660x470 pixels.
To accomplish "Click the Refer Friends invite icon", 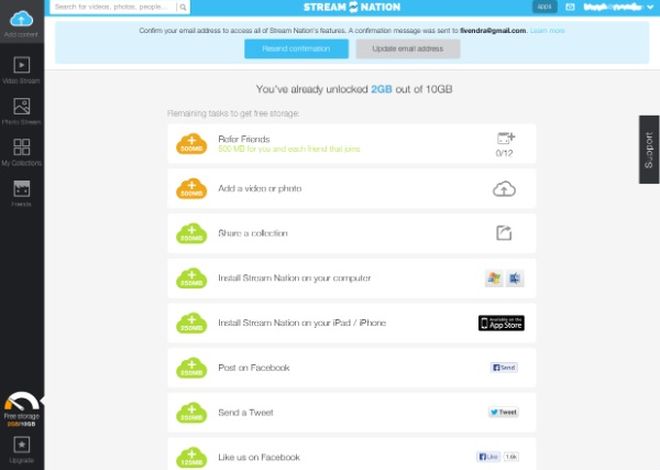I will [x=506, y=138].
